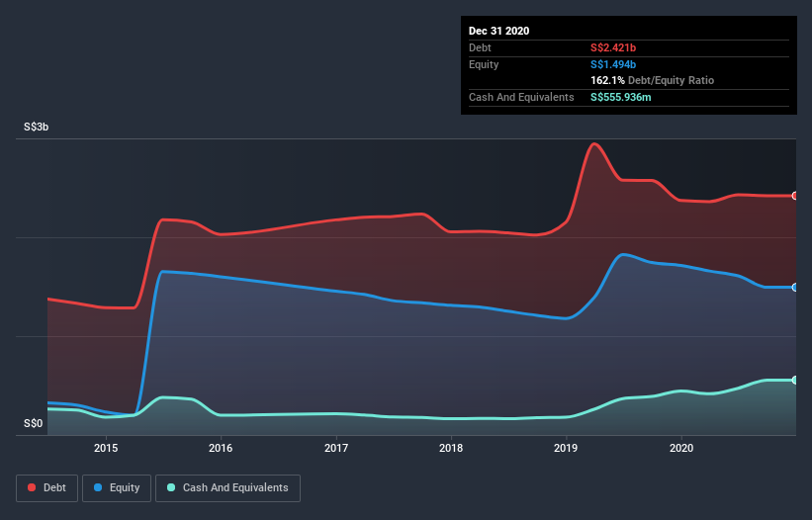Screen dimensions: 812x520
Task: Click the S$3b y-axis label
Action: coord(37,127)
